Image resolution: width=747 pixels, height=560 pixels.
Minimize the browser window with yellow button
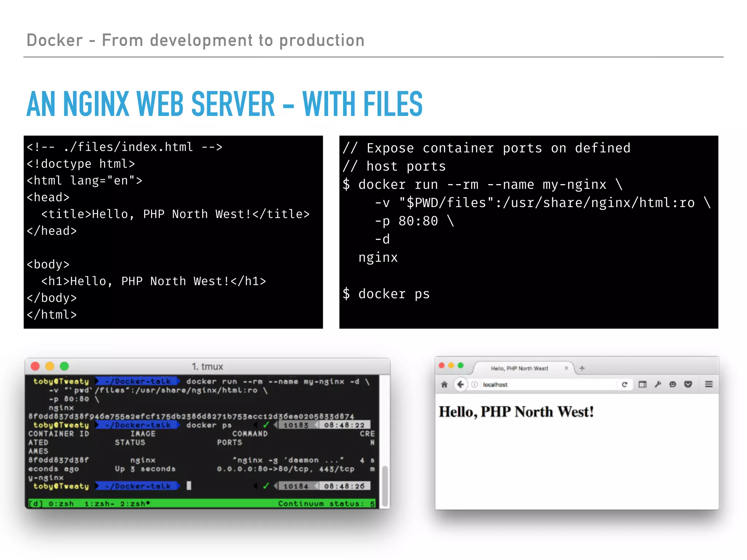point(451,365)
